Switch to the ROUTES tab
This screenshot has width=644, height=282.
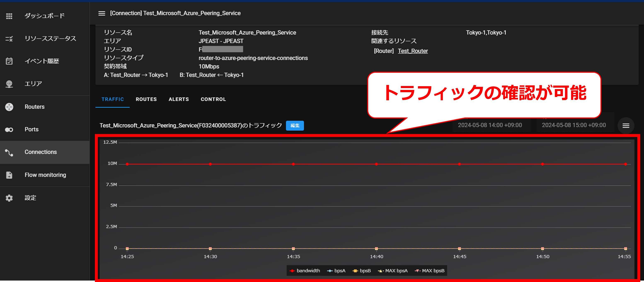(146, 99)
